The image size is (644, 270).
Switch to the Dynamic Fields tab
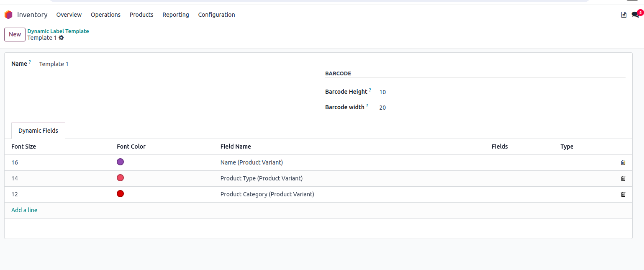click(38, 131)
